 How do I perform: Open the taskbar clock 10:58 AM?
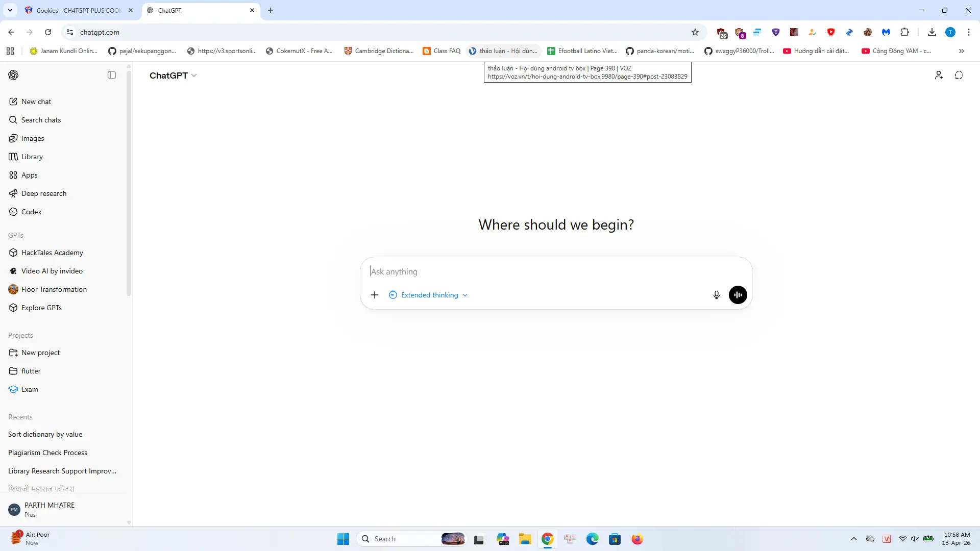[957, 539]
